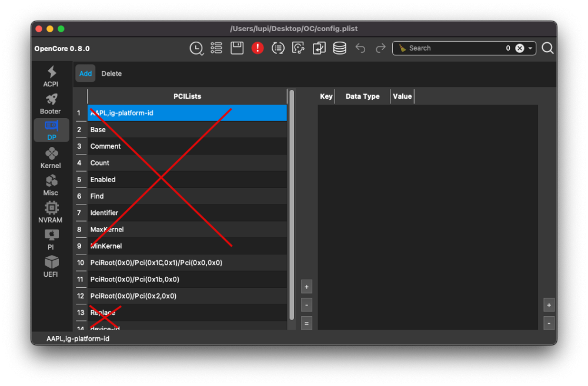This screenshot has height=386, width=588.
Task: Clear the search field with X button
Action: coord(520,48)
